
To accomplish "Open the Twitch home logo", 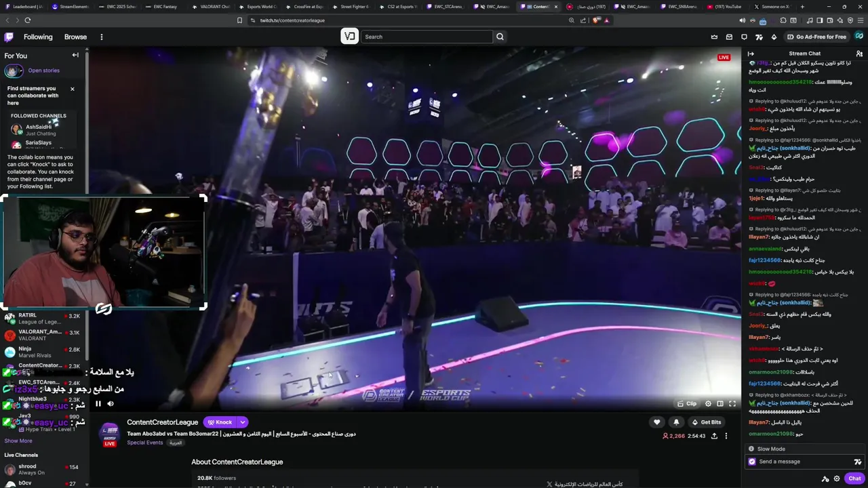I will (x=8, y=37).
